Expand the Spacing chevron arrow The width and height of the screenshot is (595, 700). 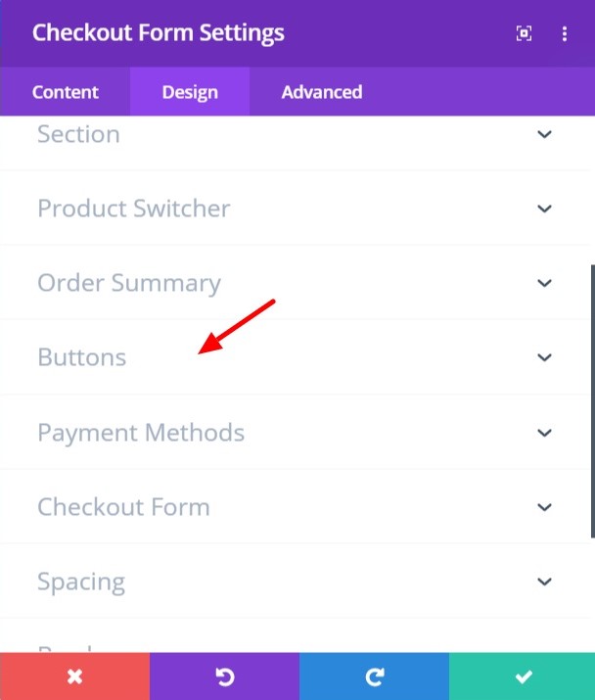544,582
